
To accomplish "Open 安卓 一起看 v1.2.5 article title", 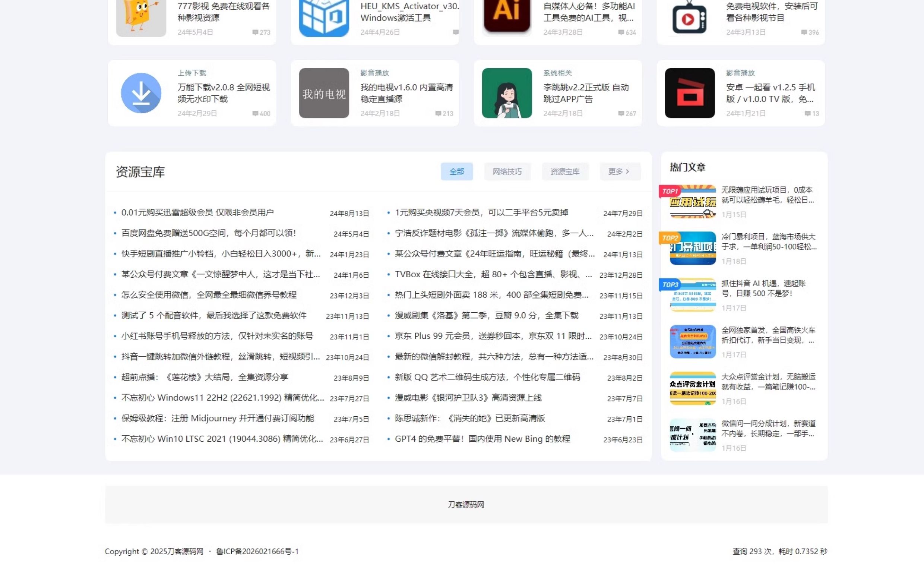I will pyautogui.click(x=771, y=93).
